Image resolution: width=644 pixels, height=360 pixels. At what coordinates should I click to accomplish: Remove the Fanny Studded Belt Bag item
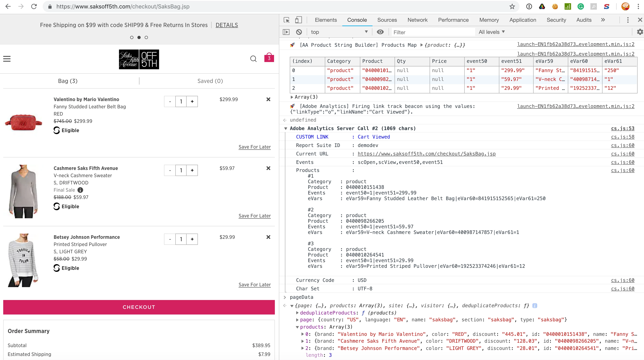(x=268, y=99)
